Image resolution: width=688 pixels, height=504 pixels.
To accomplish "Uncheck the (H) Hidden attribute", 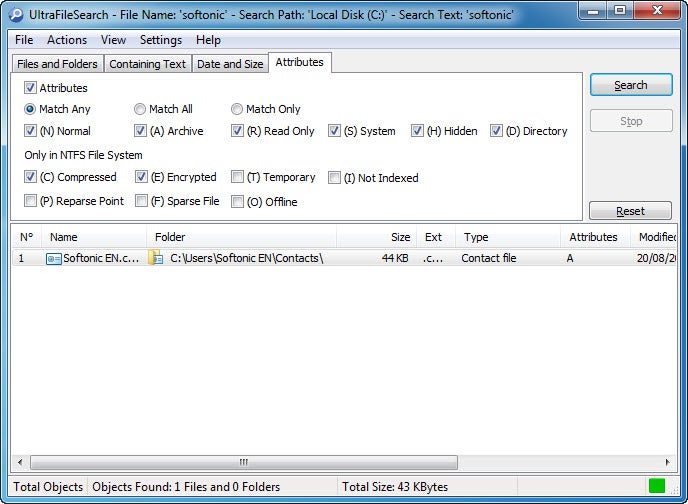I will (417, 131).
